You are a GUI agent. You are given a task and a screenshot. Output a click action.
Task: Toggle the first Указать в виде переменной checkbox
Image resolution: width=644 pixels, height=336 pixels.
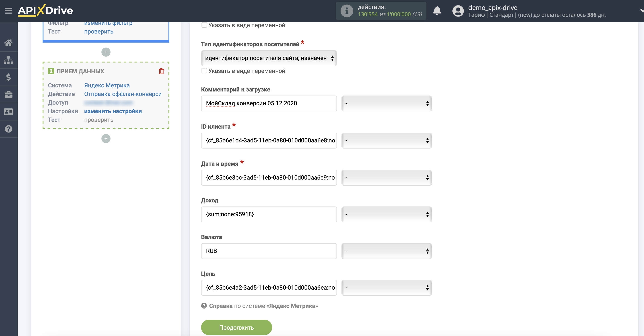204,25
